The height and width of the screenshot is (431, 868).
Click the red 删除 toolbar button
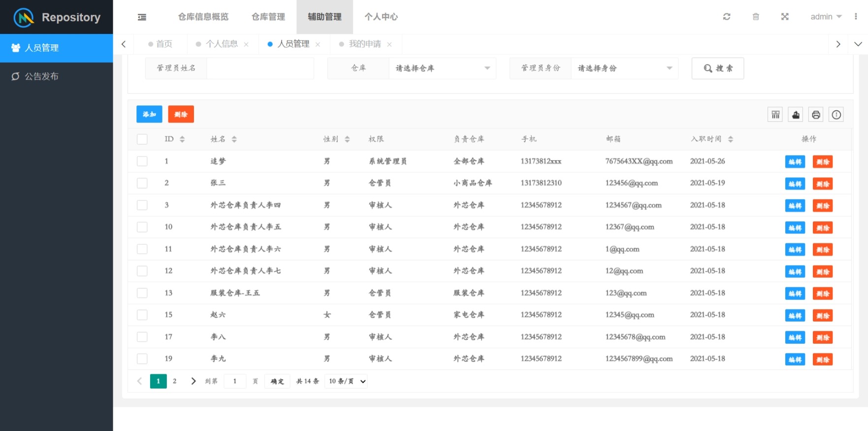181,114
